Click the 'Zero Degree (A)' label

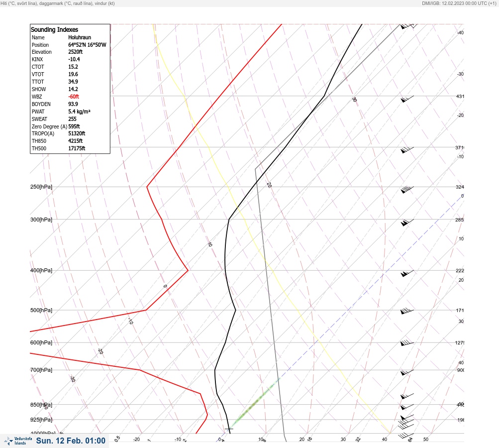pyautogui.click(x=49, y=126)
